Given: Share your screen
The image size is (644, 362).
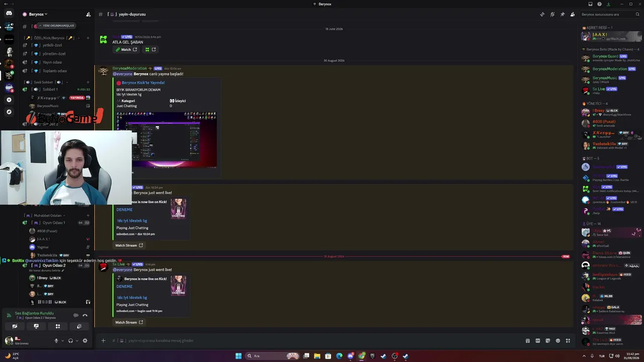Looking at the screenshot, I should [36, 326].
